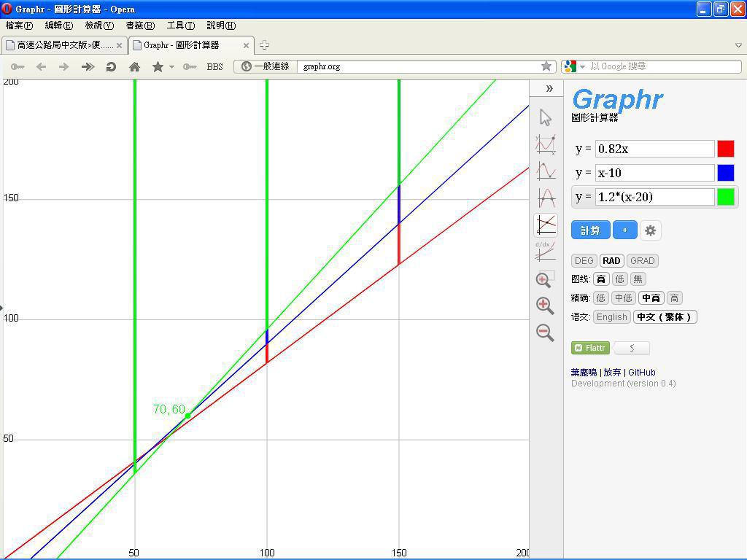Open the 書籤(B) menu

pyautogui.click(x=140, y=26)
